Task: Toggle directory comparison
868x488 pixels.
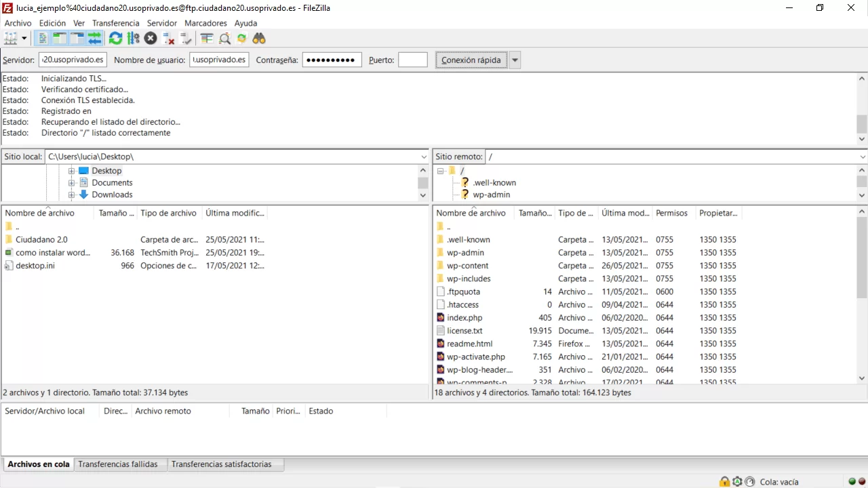Action: click(x=224, y=39)
